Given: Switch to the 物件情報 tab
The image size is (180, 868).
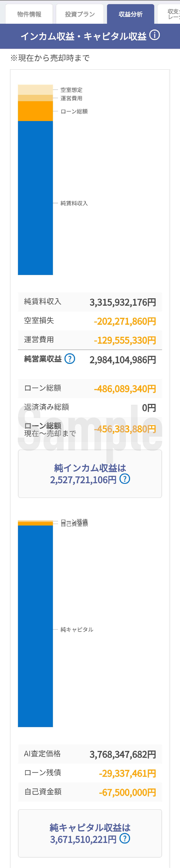Looking at the screenshot, I should [x=29, y=14].
